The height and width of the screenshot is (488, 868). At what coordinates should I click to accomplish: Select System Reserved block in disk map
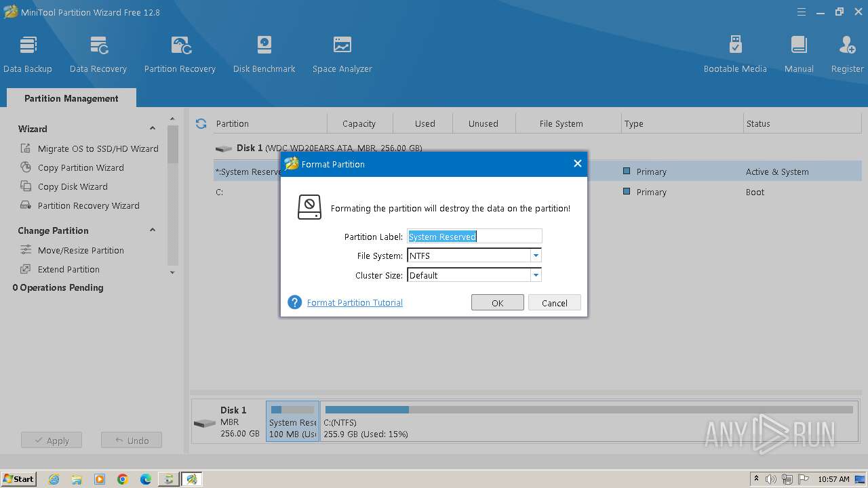(x=292, y=422)
